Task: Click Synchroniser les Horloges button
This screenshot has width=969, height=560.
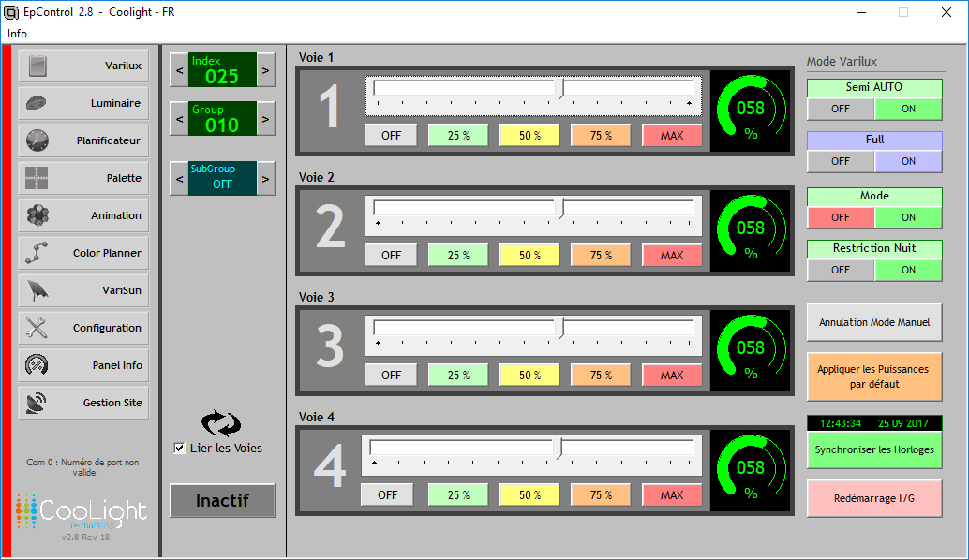Action: [x=874, y=450]
